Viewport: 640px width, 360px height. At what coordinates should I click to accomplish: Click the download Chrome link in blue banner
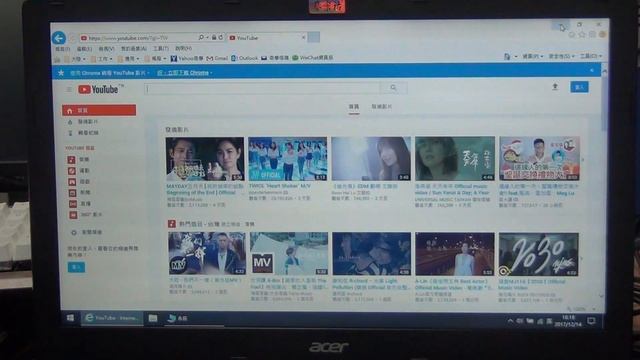coord(184,73)
